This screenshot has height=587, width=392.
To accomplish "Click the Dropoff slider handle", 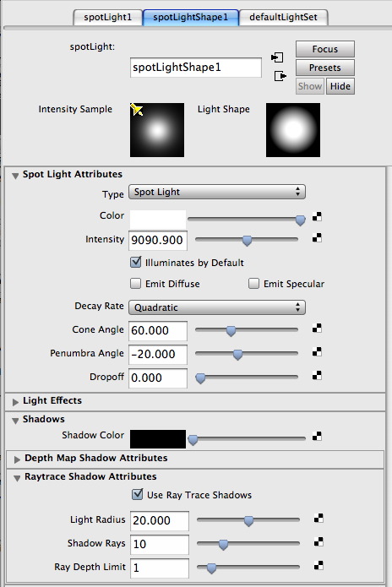I will pyautogui.click(x=201, y=378).
